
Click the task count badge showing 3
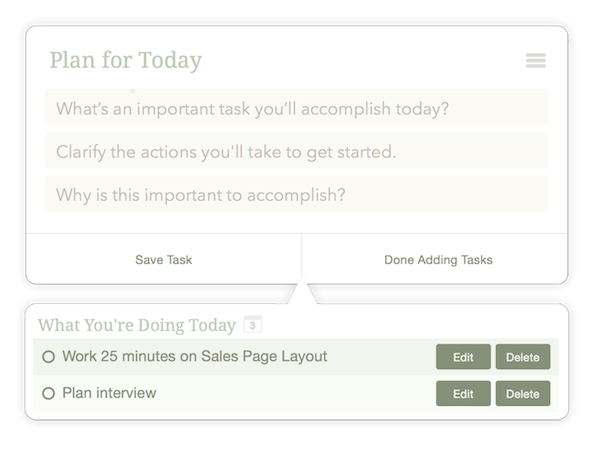253,325
